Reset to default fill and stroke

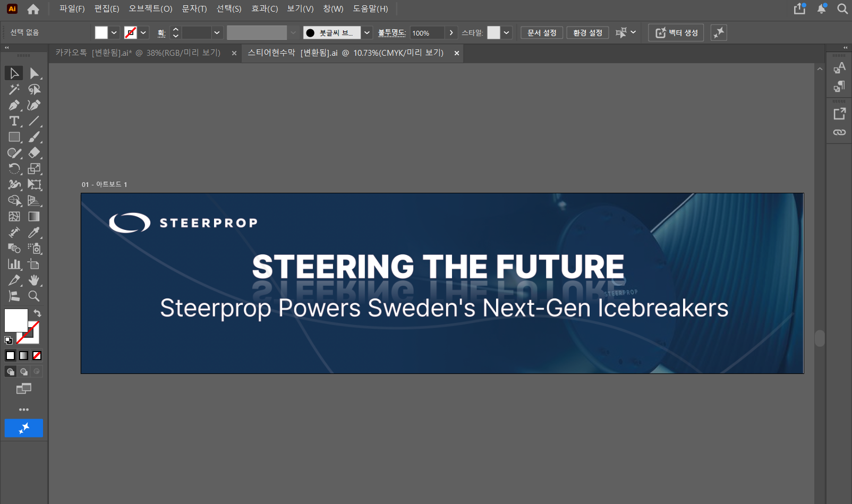click(8, 340)
